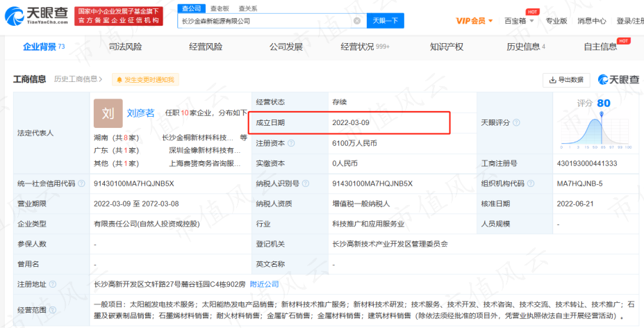Viewport: 644px width, 328px height.
Task: Click the company name search input field
Action: (x=264, y=21)
